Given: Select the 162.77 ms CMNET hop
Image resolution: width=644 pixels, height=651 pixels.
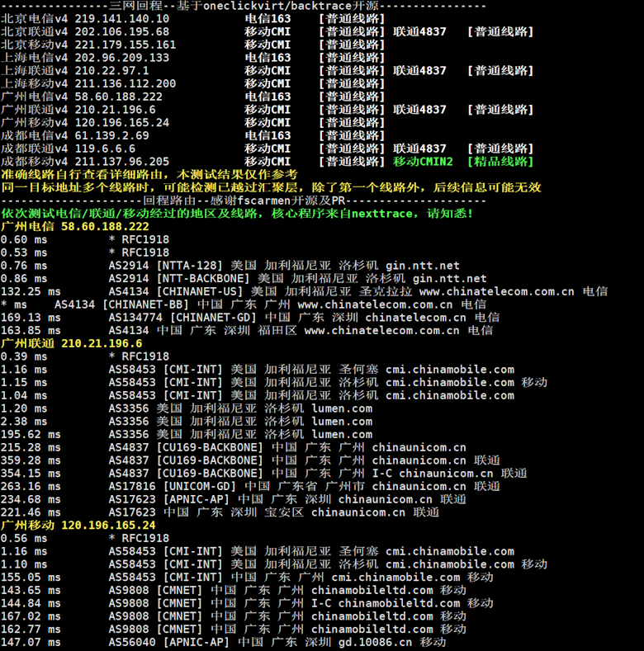Looking at the screenshot, I should (234, 629).
